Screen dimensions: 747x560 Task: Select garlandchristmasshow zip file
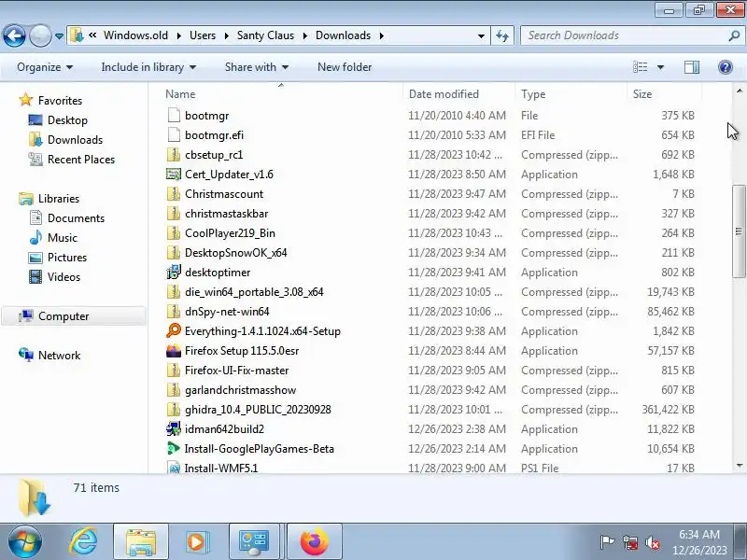coord(240,390)
